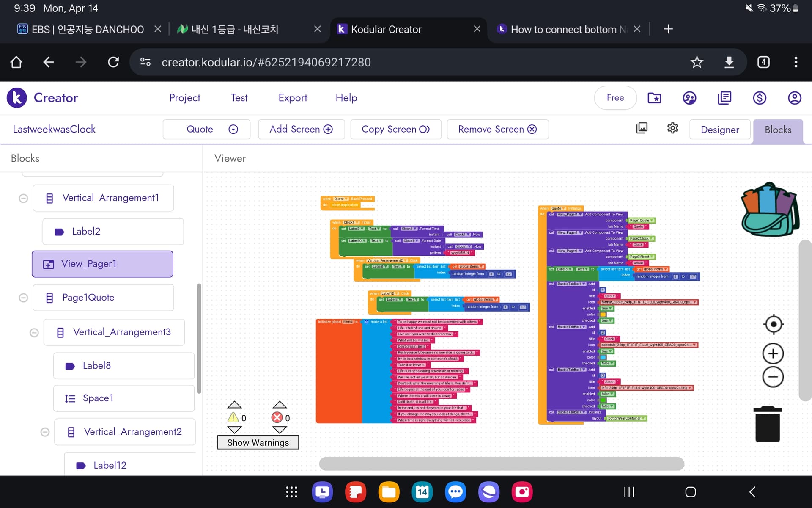Image resolution: width=812 pixels, height=508 pixels.
Task: Center the workspace with the crosshair icon
Action: 774,325
